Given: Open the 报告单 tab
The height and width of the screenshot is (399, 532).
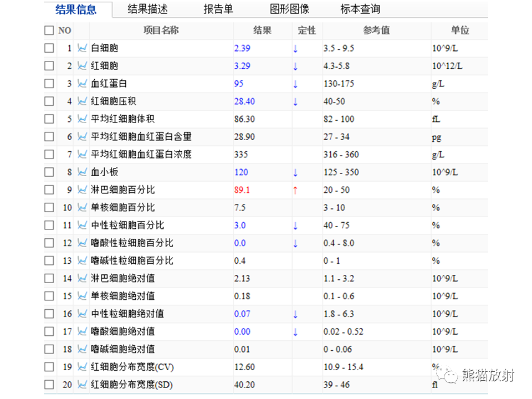Looking at the screenshot, I should click(x=218, y=9).
